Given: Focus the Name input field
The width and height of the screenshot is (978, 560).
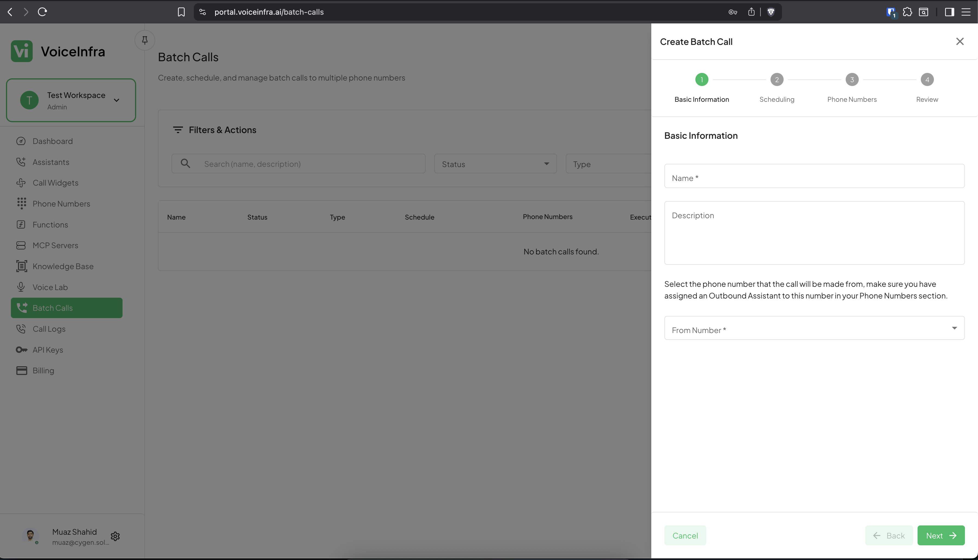Looking at the screenshot, I should [814, 176].
